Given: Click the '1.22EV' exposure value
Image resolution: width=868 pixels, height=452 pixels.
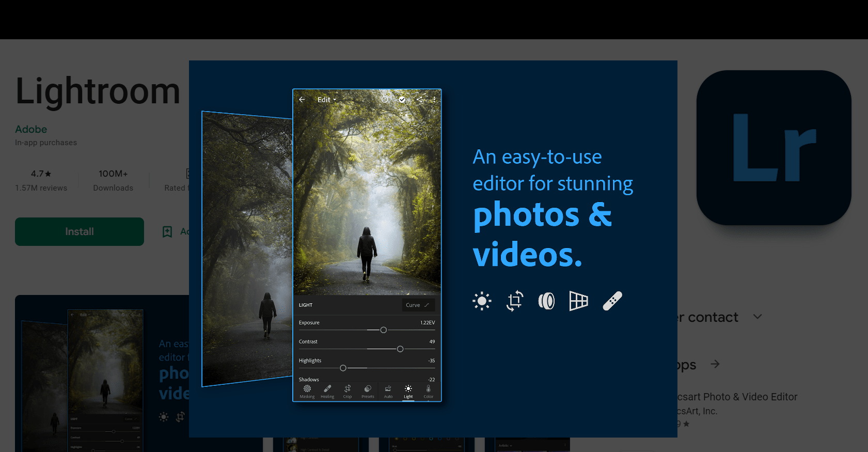Looking at the screenshot, I should pos(428,323).
